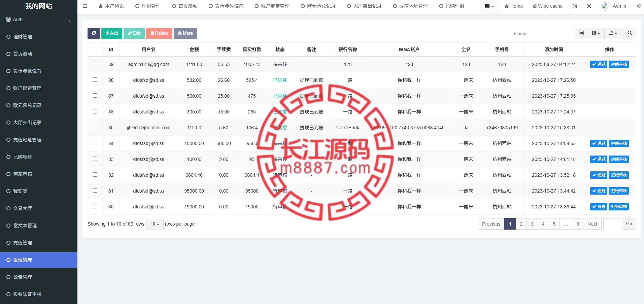Open the top tab list dropdown

point(489,6)
